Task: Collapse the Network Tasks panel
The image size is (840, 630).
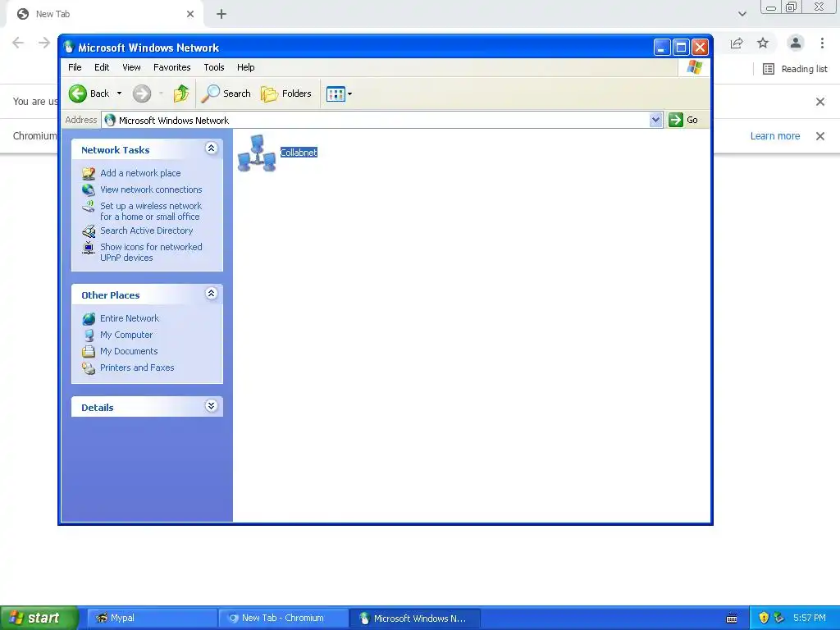Action: 211,148
